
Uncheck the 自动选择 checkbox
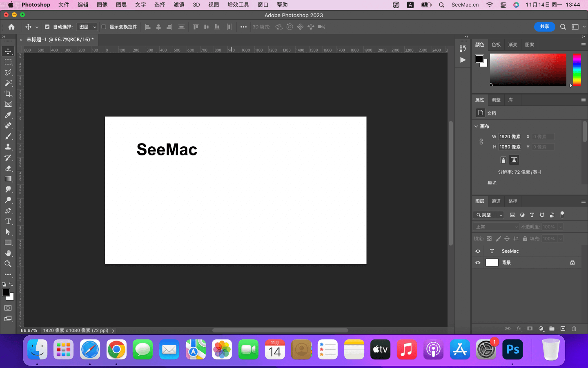click(x=47, y=27)
